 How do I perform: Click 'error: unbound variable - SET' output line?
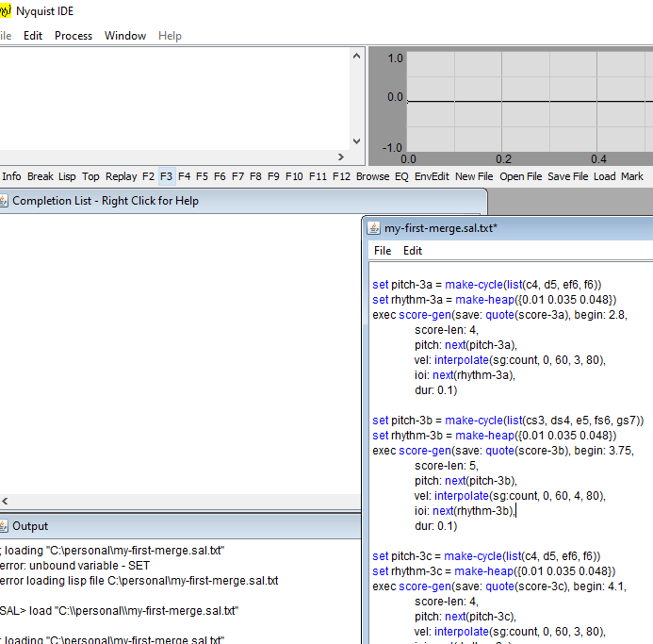coord(75,566)
